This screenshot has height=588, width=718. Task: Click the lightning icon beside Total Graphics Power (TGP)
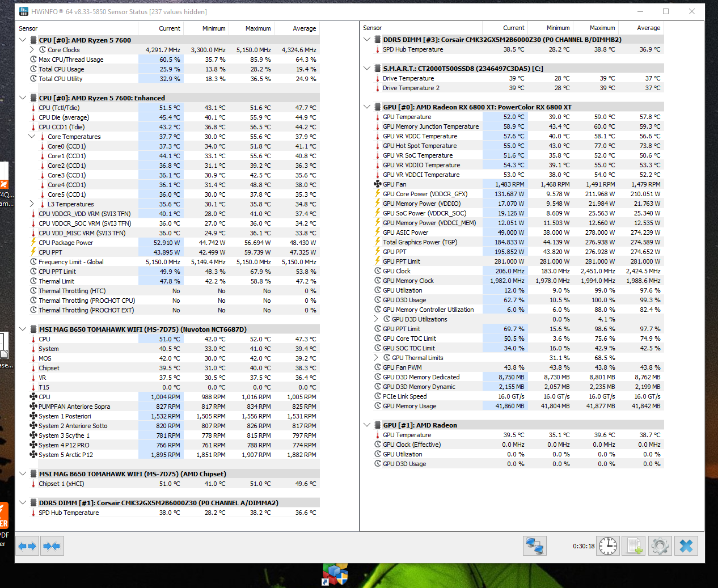(x=378, y=242)
